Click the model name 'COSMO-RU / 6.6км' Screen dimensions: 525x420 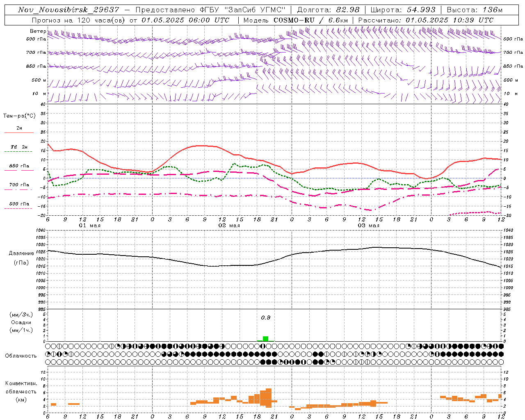(310, 20)
